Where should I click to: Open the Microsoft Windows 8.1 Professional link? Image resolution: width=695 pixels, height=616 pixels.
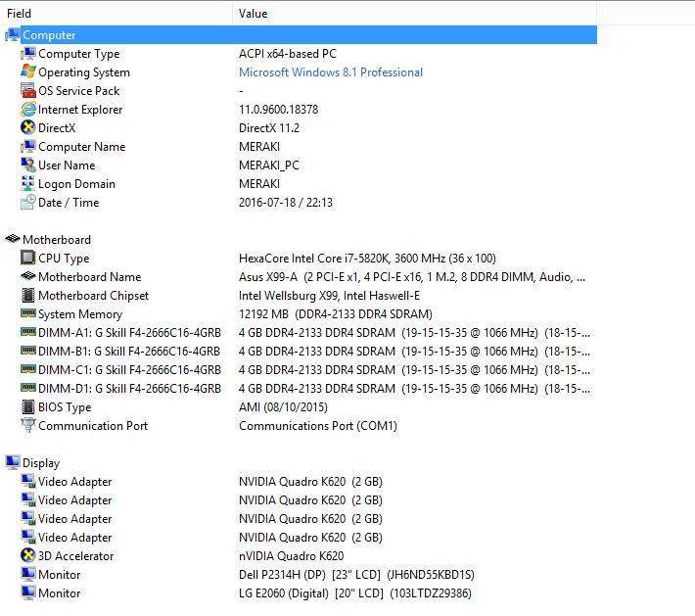(x=331, y=72)
